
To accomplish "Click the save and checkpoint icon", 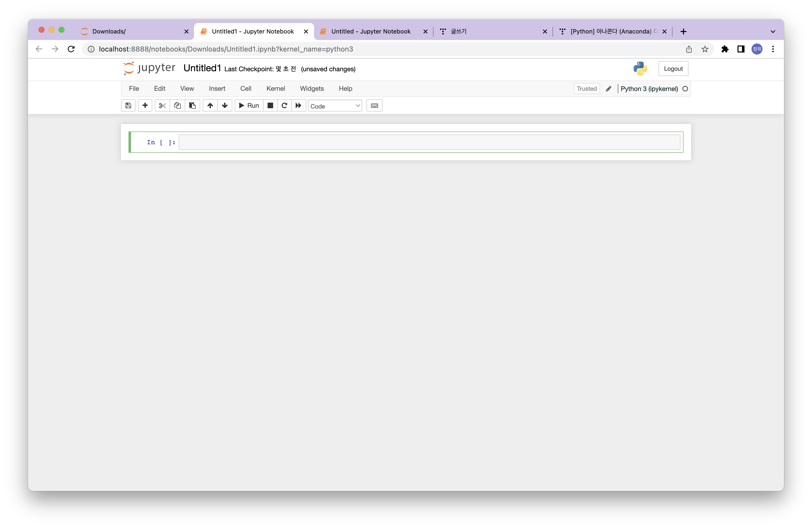I will pyautogui.click(x=128, y=105).
